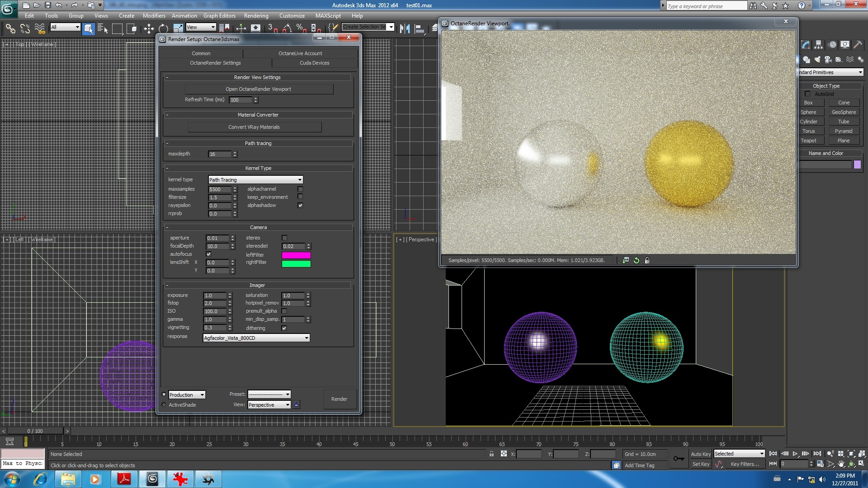Click the magenta leftFilter color swatch
Screen dimensions: 868x488
click(x=296, y=255)
